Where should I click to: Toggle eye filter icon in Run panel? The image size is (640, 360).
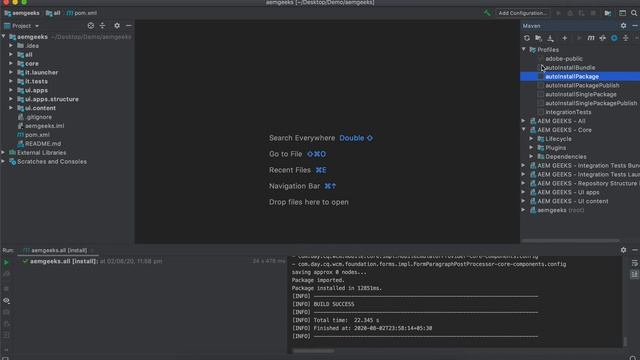tap(6, 300)
